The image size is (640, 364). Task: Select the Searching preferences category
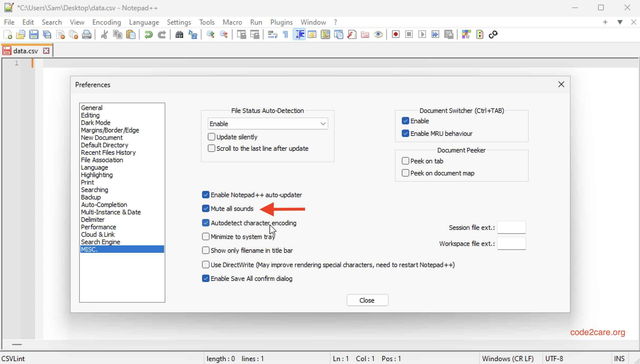[x=95, y=189]
